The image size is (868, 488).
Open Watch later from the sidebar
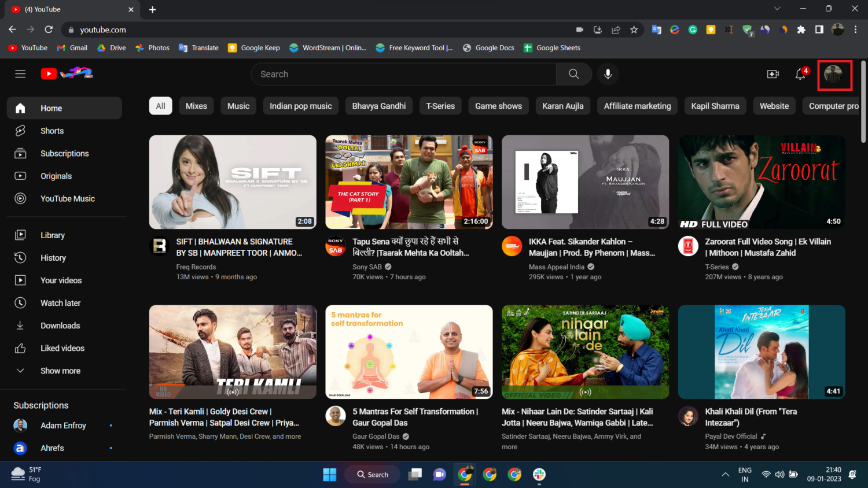[60, 303]
